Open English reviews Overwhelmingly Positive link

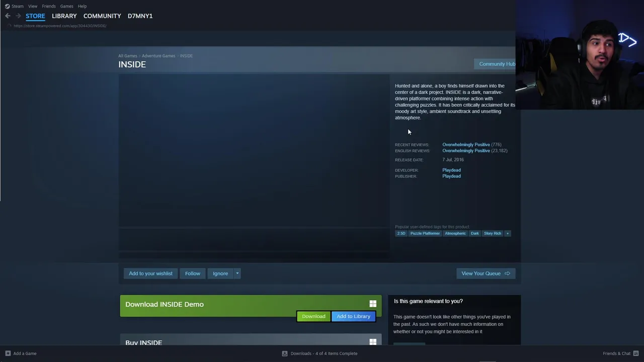pos(466,151)
